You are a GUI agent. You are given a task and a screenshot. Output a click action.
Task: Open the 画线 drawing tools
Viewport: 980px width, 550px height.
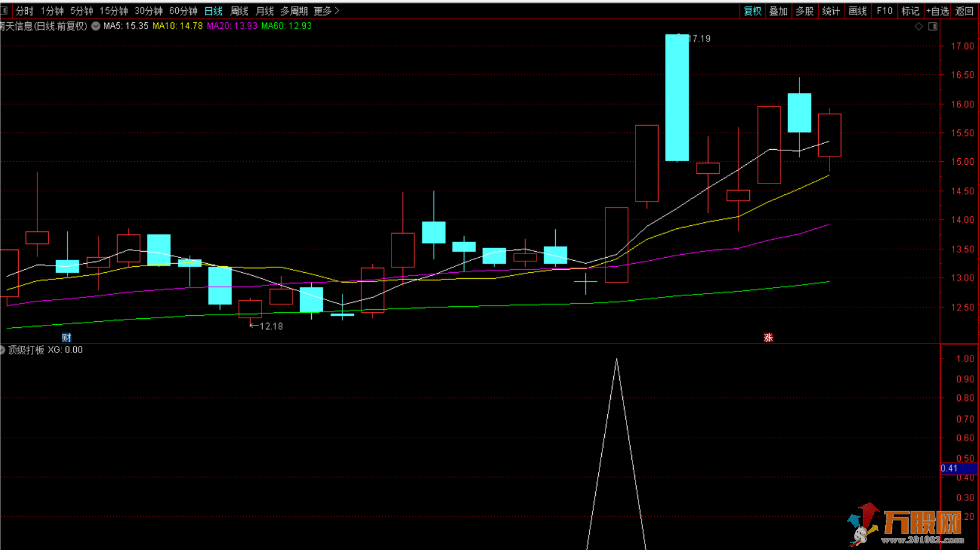tap(857, 11)
